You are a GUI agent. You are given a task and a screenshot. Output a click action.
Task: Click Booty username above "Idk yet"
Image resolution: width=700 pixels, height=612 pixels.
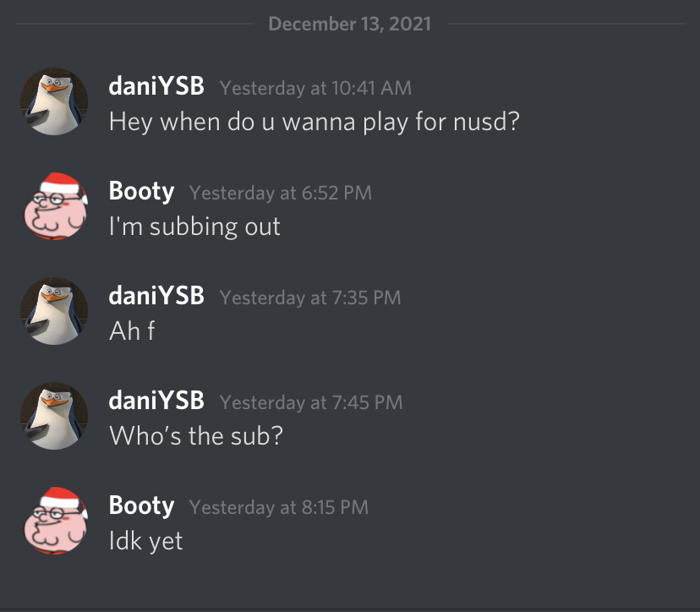[141, 505]
